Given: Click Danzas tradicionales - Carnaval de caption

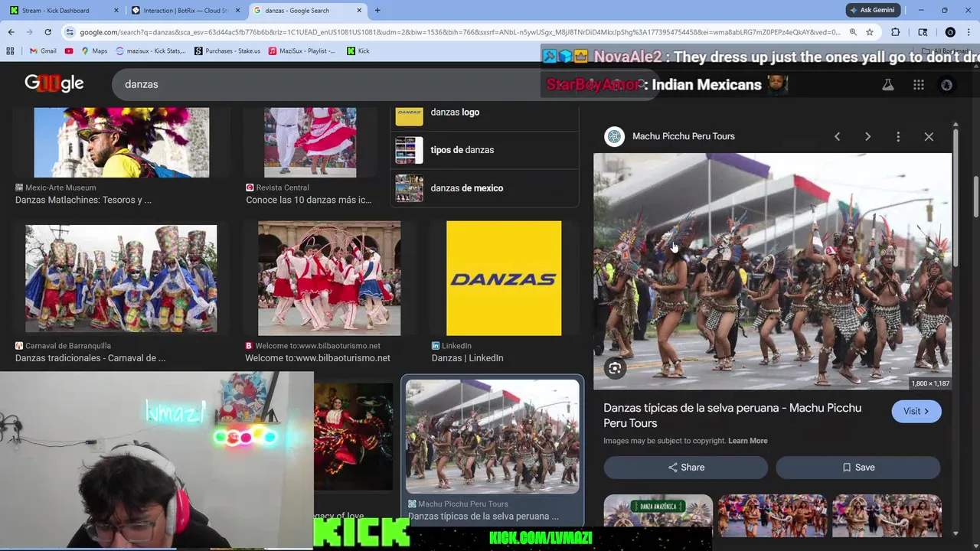Looking at the screenshot, I should 90,358.
